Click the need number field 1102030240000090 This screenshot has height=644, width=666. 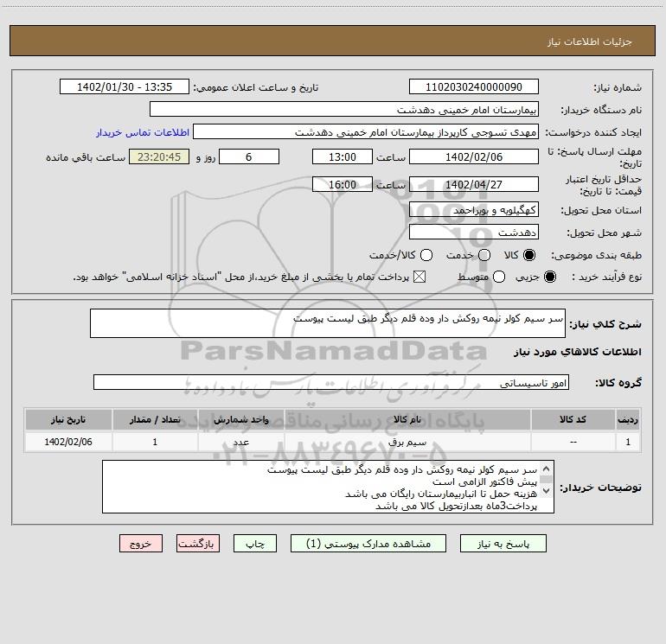point(474,87)
